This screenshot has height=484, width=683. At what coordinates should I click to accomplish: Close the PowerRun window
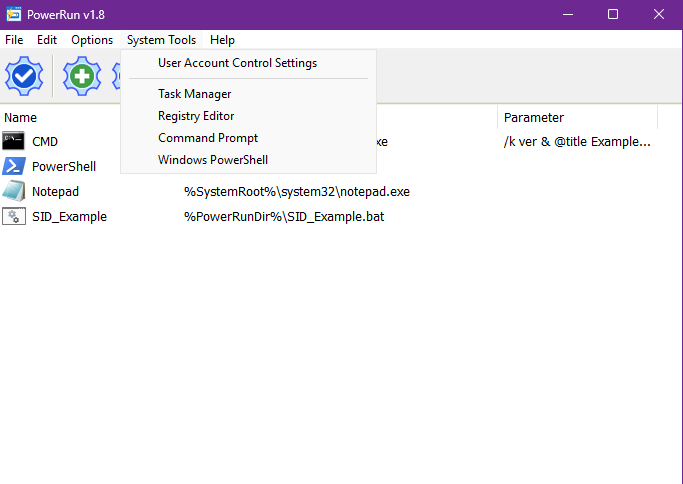coord(659,14)
